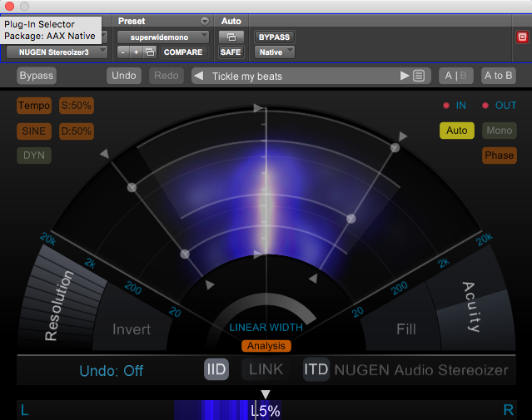Click the white balance pointer above L5%

(266, 394)
